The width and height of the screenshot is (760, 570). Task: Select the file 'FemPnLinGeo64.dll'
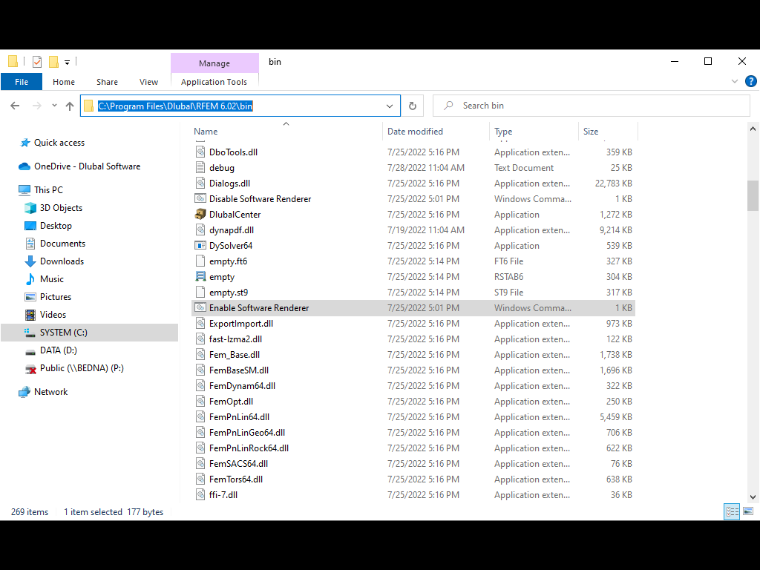[x=413, y=432]
